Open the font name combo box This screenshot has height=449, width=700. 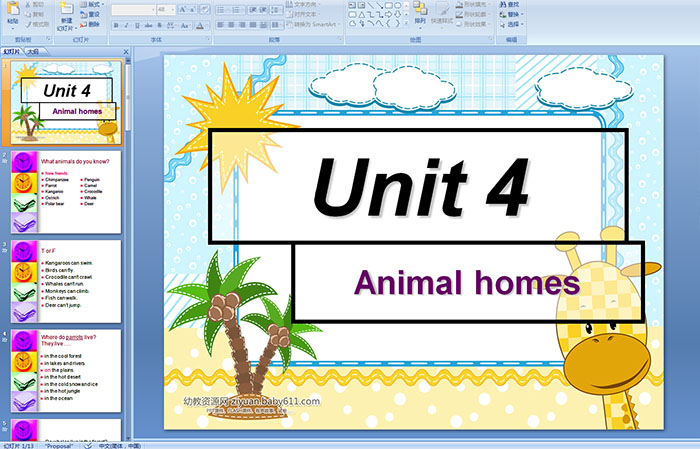tap(133, 9)
